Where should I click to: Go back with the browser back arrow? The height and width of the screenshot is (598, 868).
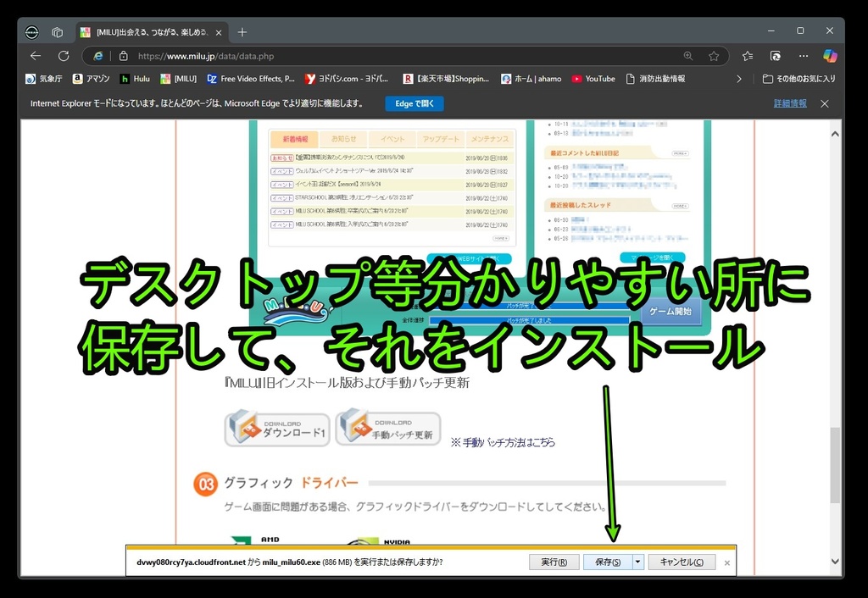click(x=36, y=56)
